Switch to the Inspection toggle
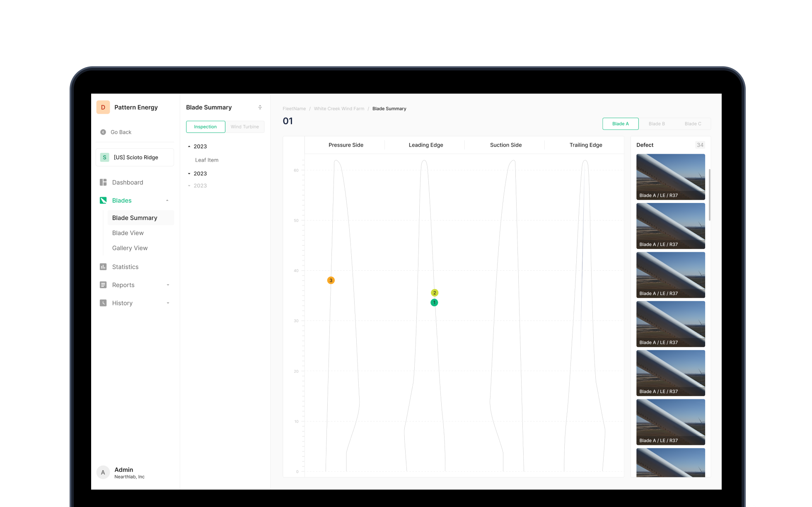 (x=205, y=127)
